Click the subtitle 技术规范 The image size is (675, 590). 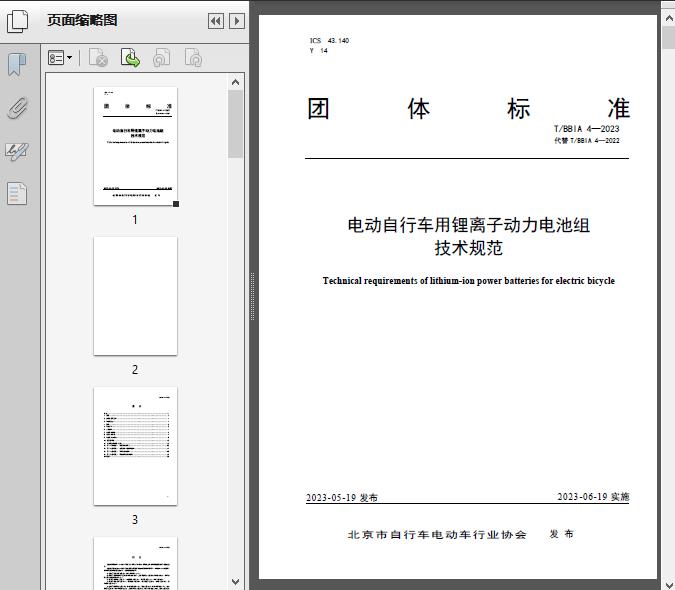pyautogui.click(x=469, y=248)
